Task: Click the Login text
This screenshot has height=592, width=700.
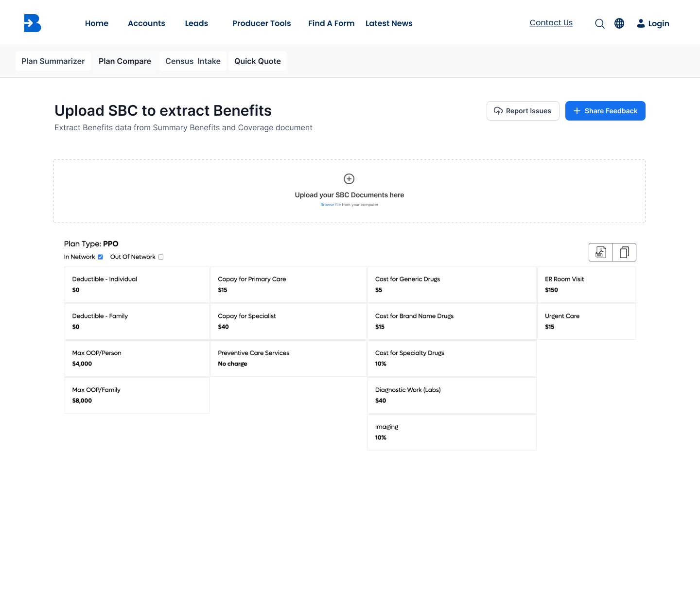Action: 659,24
